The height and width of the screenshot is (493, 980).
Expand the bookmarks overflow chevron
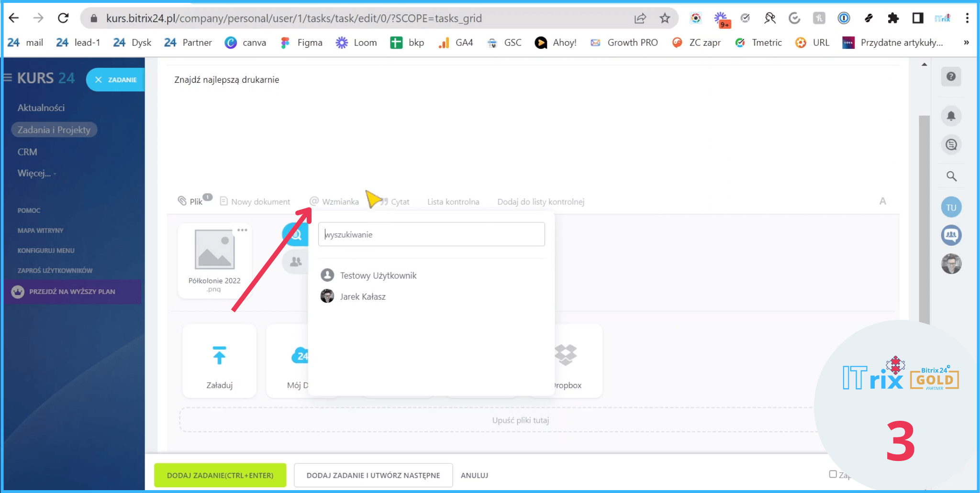[x=966, y=43]
